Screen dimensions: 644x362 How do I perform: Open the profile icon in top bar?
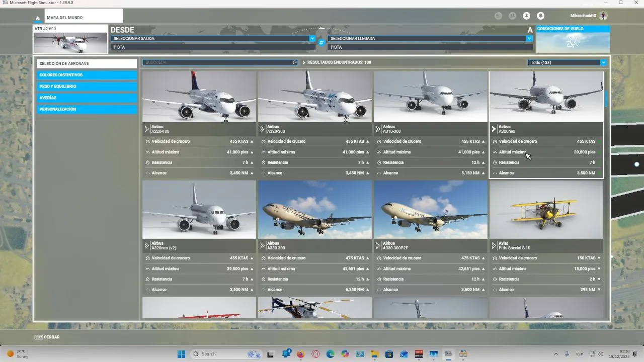tap(526, 16)
